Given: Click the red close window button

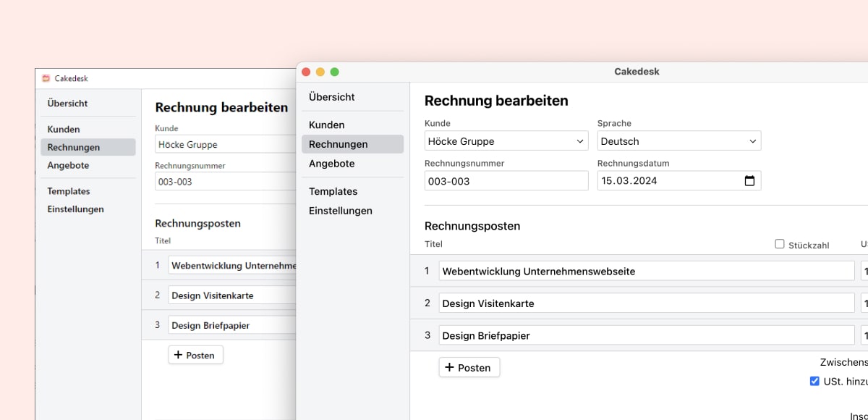Looking at the screenshot, I should click(306, 72).
